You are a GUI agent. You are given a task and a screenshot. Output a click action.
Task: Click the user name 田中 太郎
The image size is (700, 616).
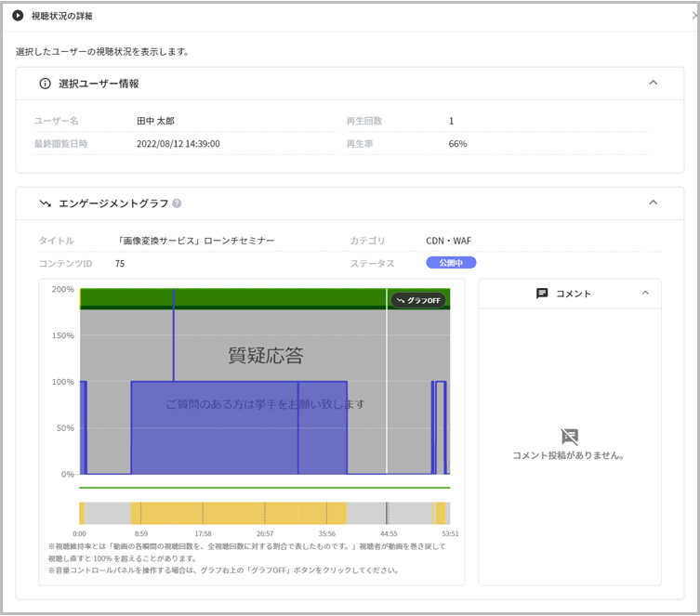pos(155,121)
